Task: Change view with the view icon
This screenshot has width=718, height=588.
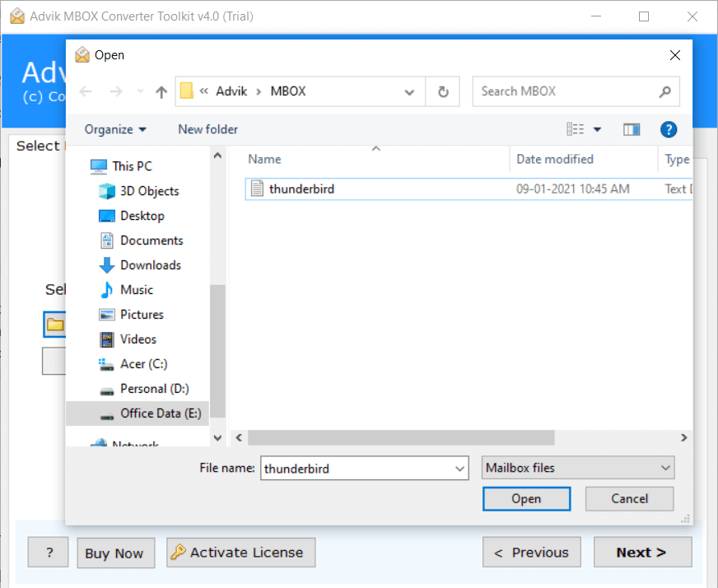Action: pos(575,129)
